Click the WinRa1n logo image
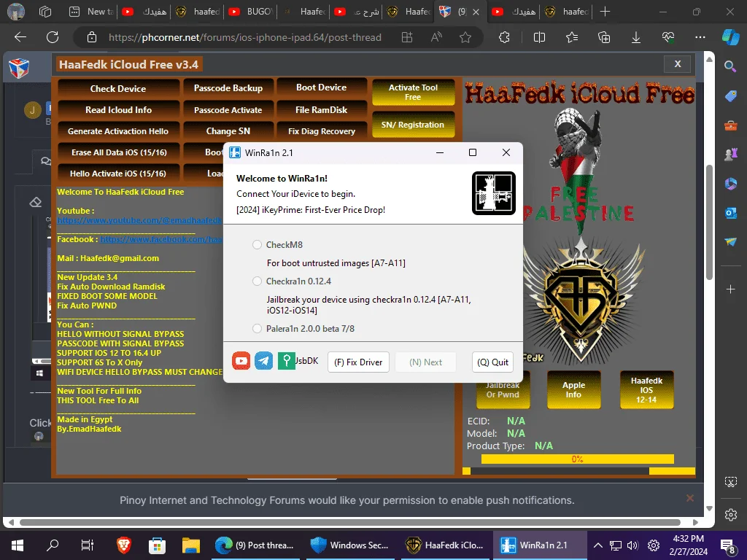747x560 pixels. pyautogui.click(x=494, y=192)
